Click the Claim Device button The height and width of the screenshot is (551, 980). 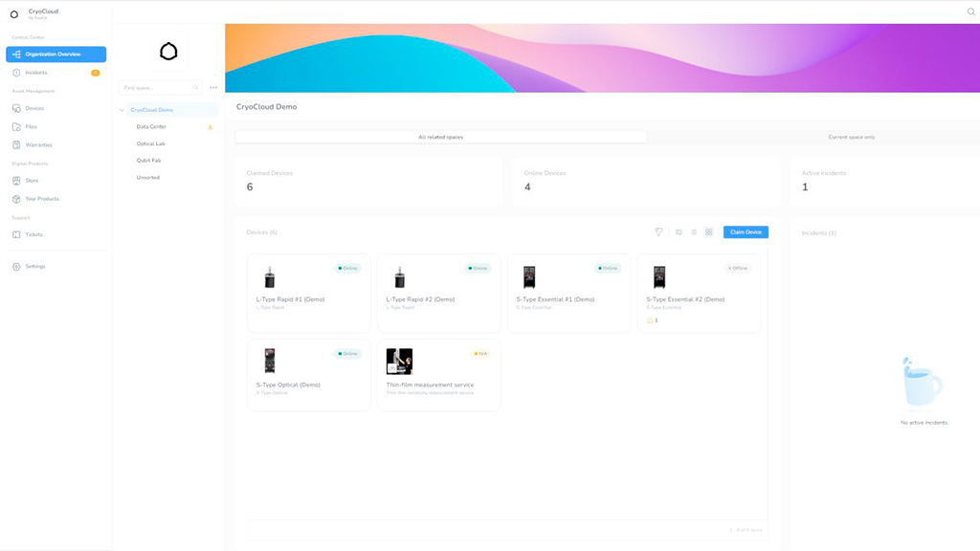click(746, 232)
